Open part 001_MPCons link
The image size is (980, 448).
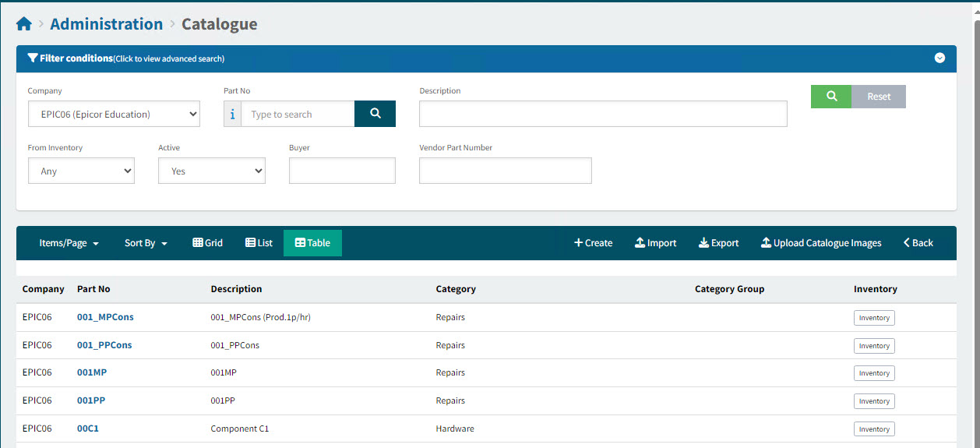pyautogui.click(x=105, y=317)
